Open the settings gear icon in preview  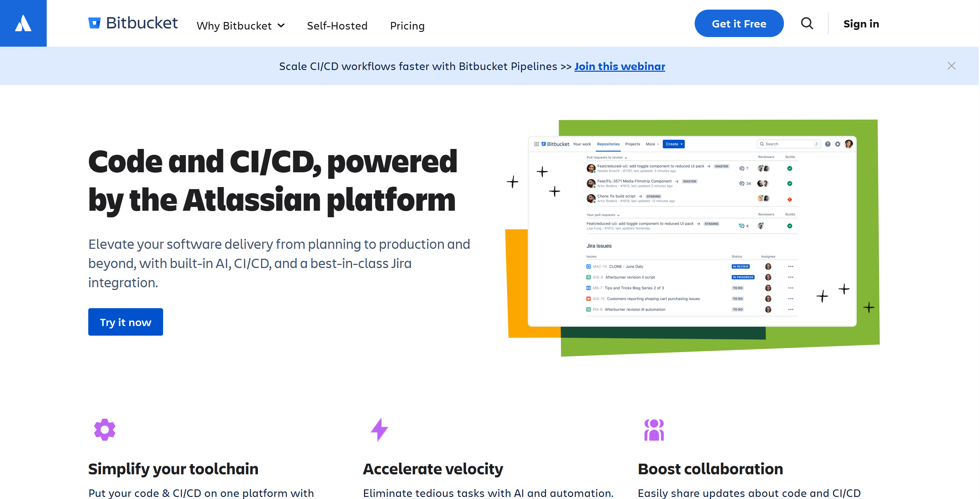(838, 144)
